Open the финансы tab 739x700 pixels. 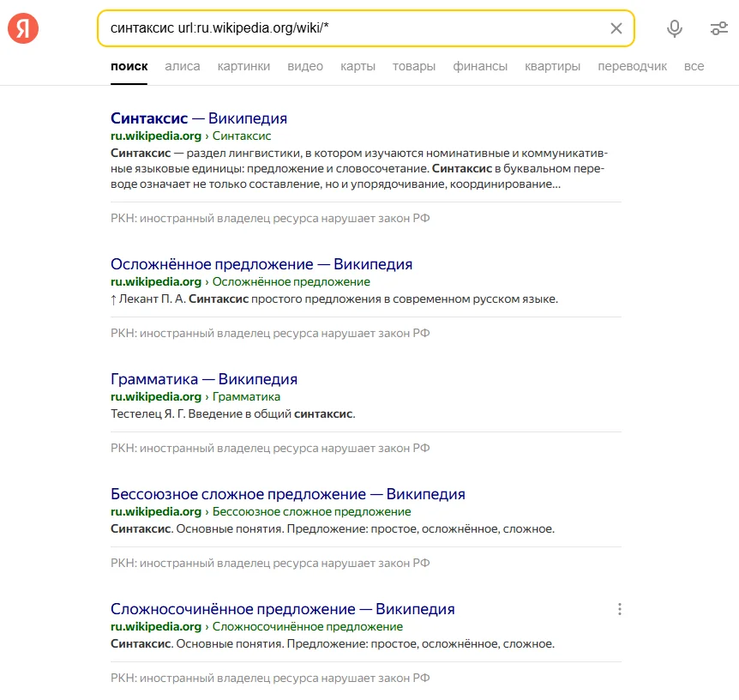[480, 66]
